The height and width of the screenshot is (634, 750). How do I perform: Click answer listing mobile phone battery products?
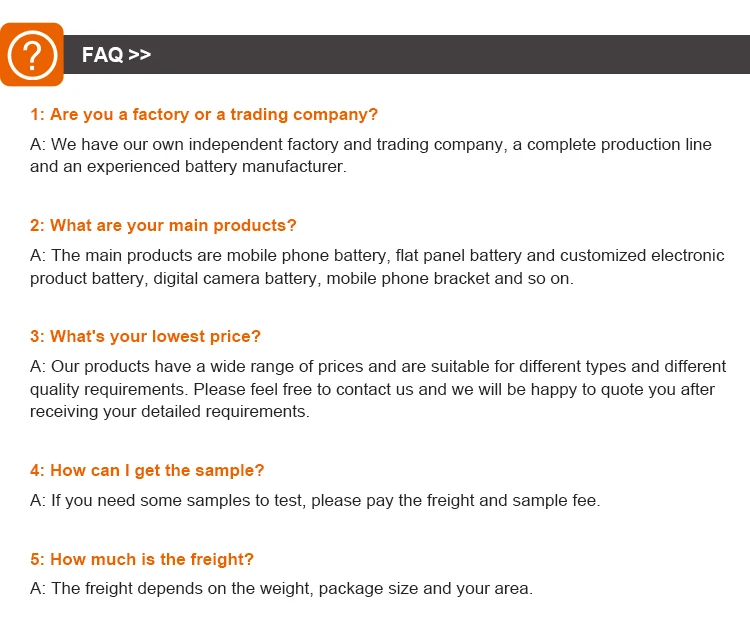click(x=377, y=267)
